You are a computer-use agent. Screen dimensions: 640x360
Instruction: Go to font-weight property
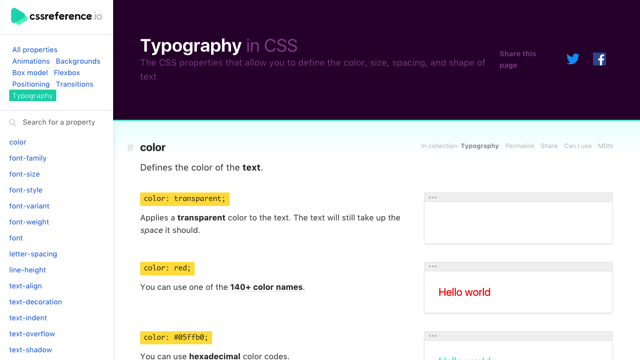click(x=29, y=222)
